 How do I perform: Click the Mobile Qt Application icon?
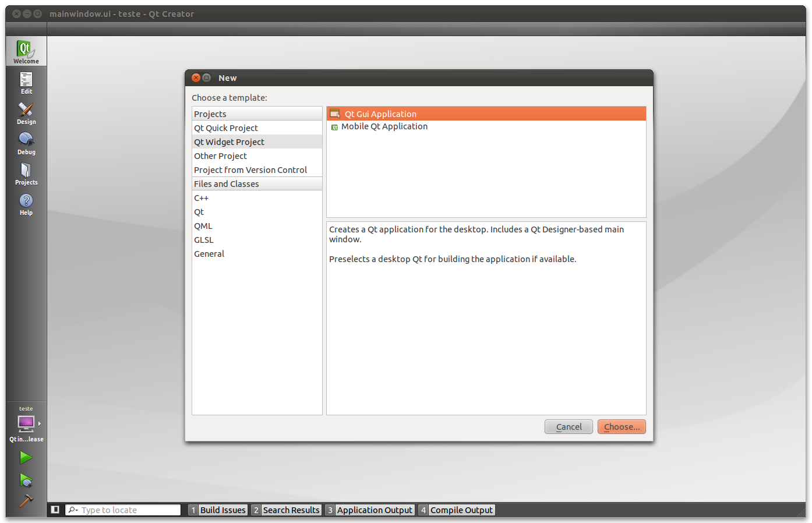[334, 127]
